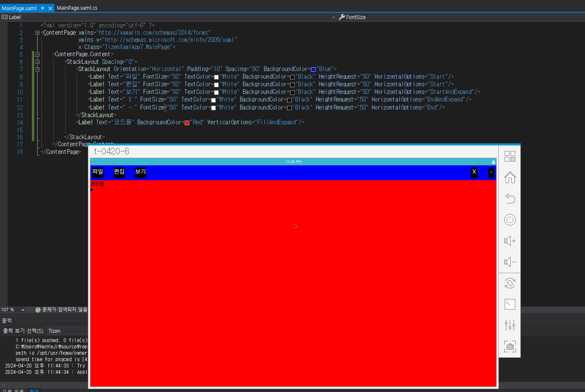Viewport: 585px width, 392px height.
Task: Open the output source Tizen dropdown
Action: 68,331
